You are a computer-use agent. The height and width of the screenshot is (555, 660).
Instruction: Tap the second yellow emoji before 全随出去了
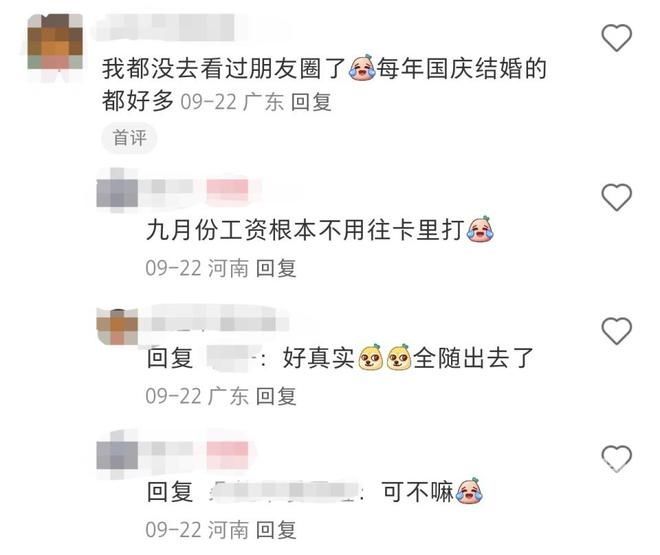tap(399, 358)
